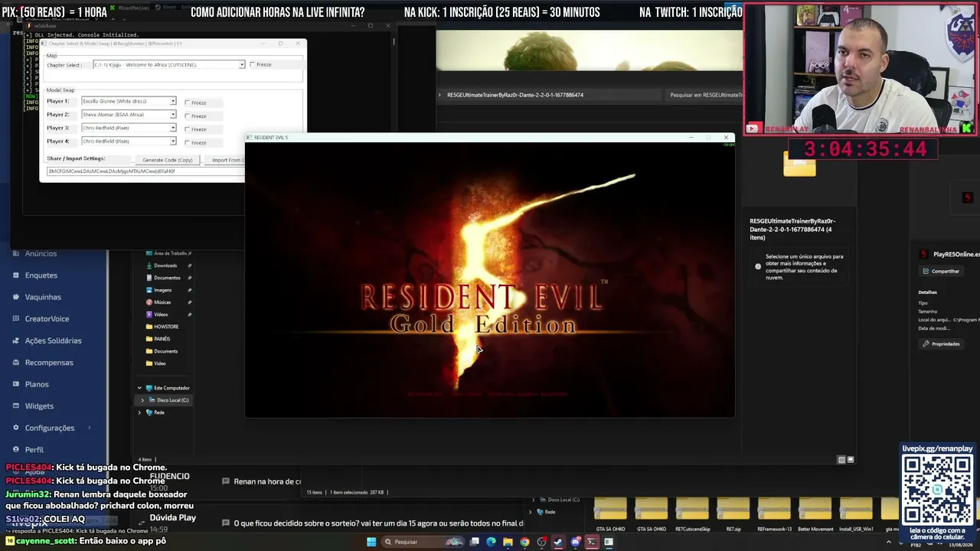Click the RE5GEUltimateTrainer breadcrumb folder name

(515, 95)
